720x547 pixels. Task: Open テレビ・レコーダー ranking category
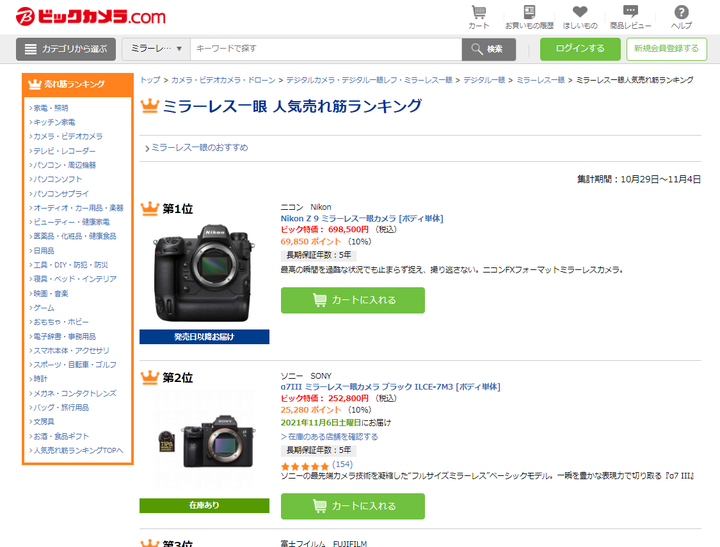(x=64, y=151)
